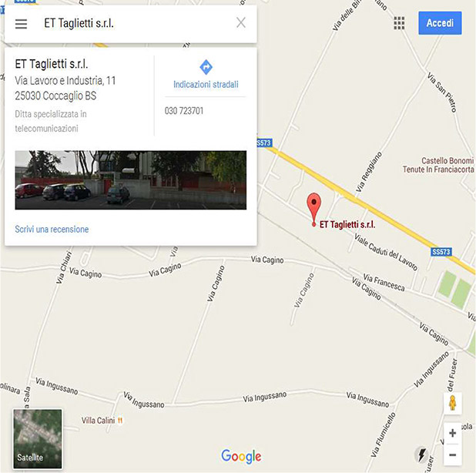Sign in with the Accedi button
476x473 pixels.
pyautogui.click(x=440, y=23)
